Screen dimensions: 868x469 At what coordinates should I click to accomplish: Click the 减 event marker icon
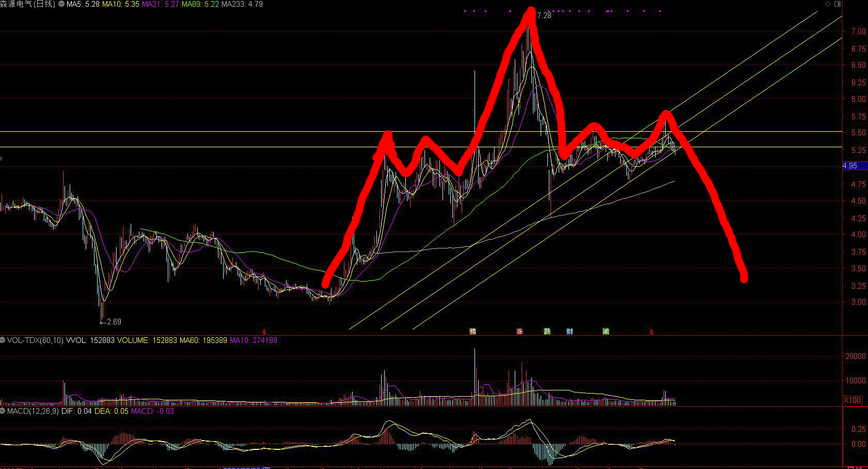tap(606, 331)
